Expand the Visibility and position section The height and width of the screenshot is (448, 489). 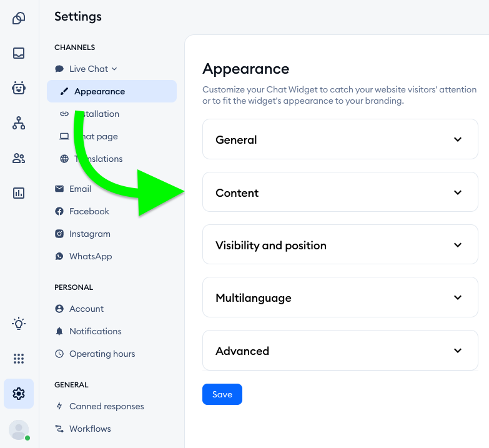[x=340, y=246]
